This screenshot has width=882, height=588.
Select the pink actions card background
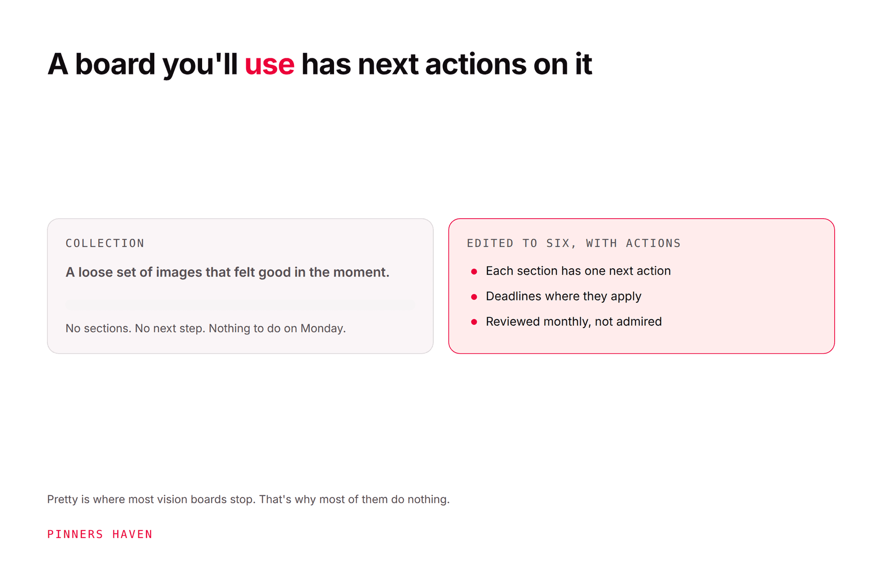click(641, 286)
